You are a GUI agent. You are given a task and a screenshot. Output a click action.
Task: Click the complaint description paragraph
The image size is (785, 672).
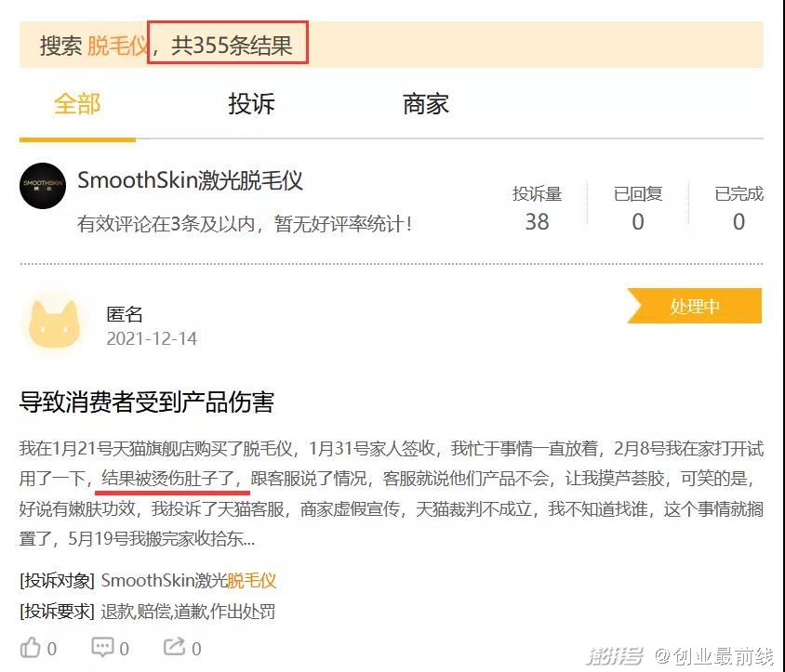pos(392,494)
